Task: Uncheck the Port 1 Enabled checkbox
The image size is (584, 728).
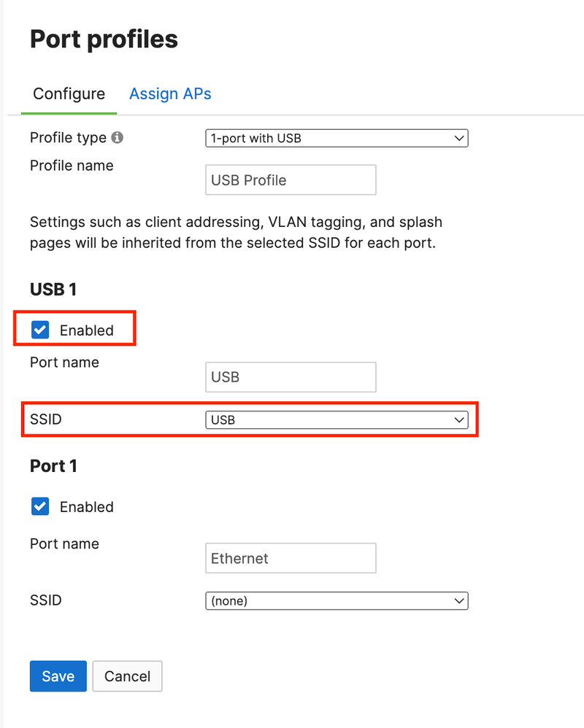Action: click(x=40, y=507)
